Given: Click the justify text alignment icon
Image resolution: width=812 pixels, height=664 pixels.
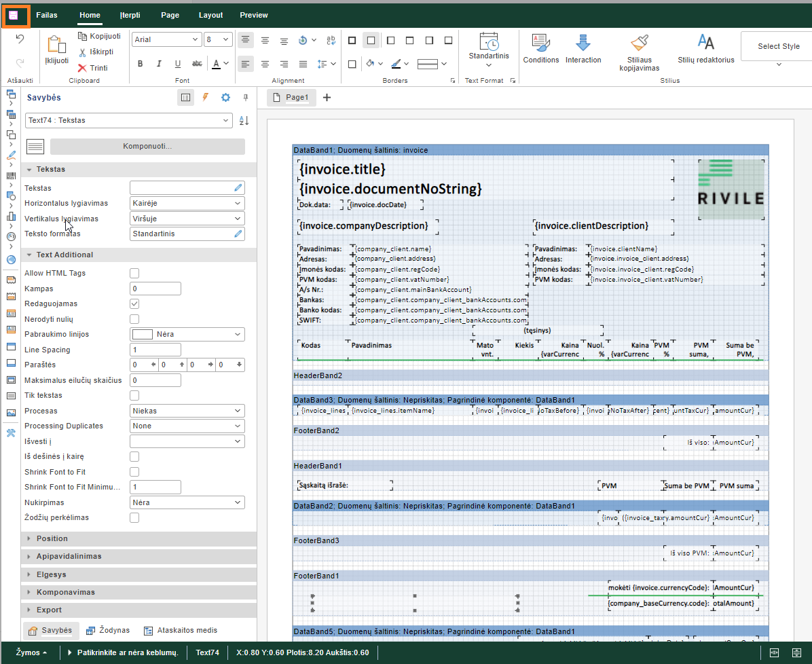Looking at the screenshot, I should point(302,64).
